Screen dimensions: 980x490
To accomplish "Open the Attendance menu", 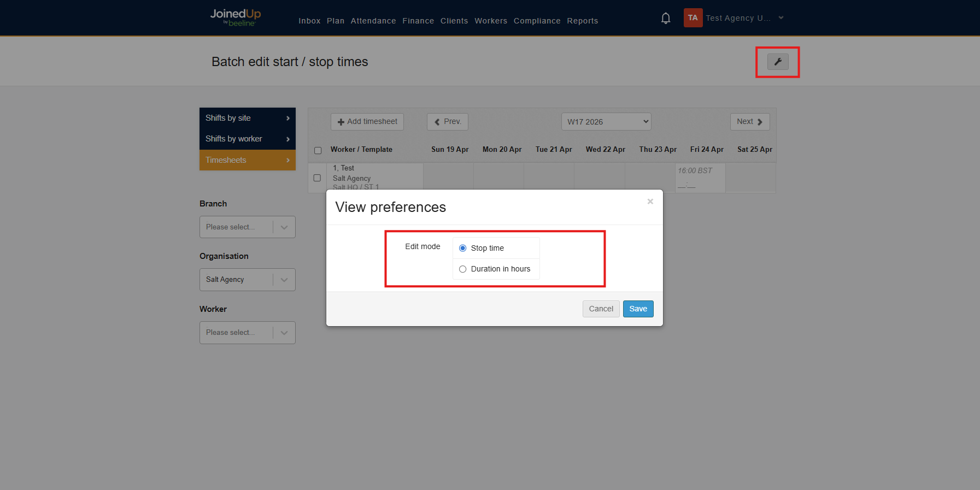I will coord(373,21).
